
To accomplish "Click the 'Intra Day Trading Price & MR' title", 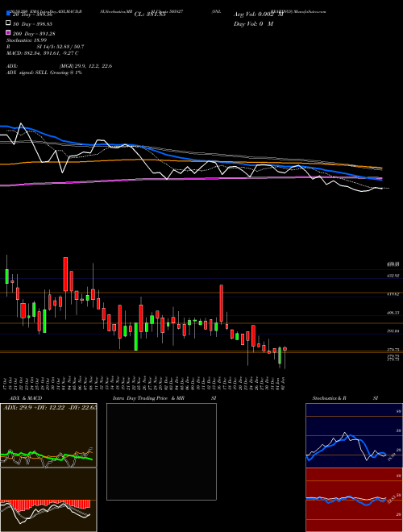I will point(148,398).
